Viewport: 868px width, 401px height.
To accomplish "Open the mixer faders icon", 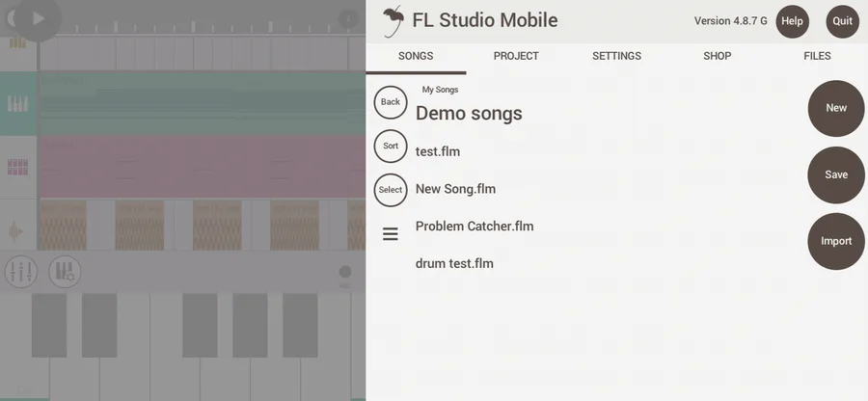I will tap(21, 272).
